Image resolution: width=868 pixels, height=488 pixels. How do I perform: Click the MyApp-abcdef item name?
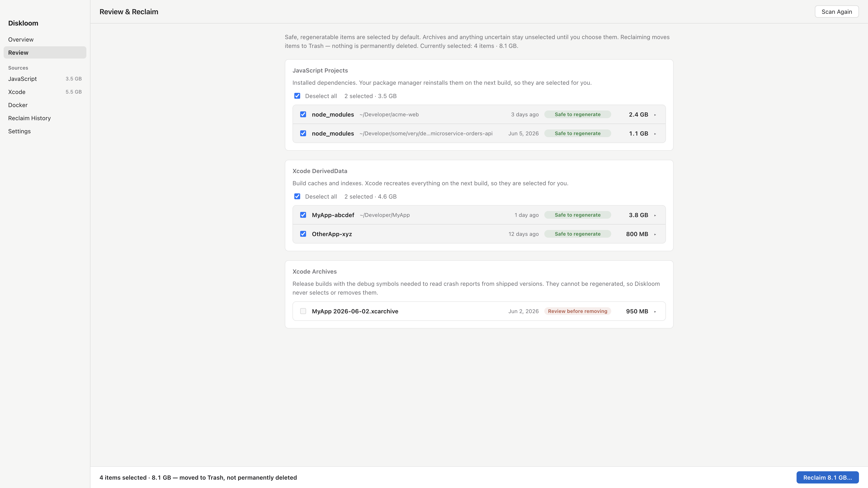coord(333,215)
